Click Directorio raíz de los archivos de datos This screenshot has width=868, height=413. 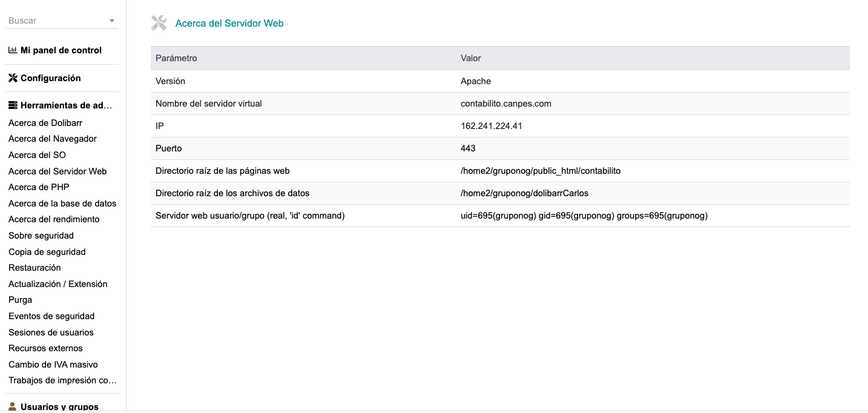(232, 193)
